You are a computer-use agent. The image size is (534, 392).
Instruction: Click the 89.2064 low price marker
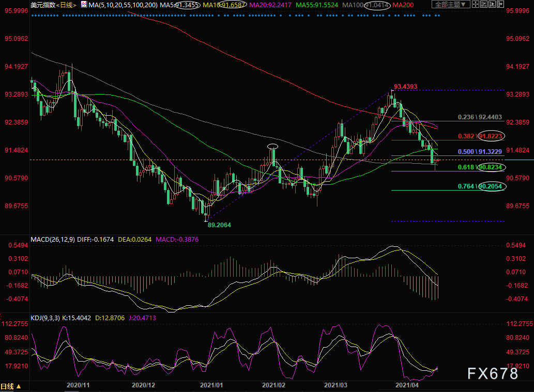pos(219,225)
